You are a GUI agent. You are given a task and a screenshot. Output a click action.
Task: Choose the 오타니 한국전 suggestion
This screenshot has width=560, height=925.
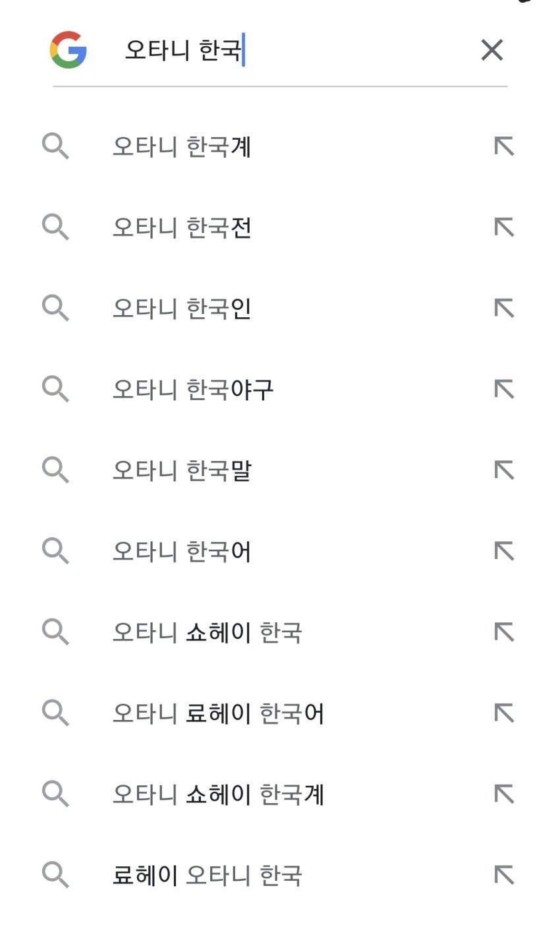click(x=182, y=227)
